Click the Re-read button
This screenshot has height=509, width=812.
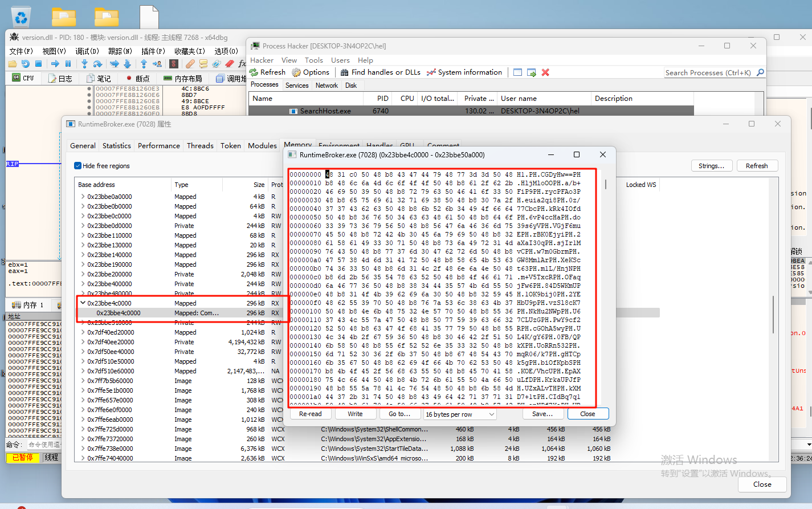point(311,414)
